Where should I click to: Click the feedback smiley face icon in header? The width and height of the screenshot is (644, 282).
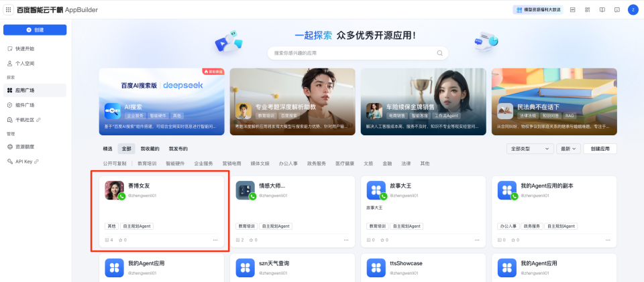pyautogui.click(x=617, y=9)
